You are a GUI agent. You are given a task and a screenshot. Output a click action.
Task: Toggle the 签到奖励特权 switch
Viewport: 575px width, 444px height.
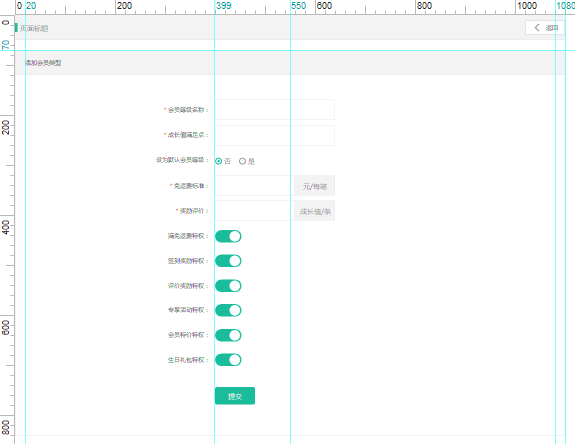pyautogui.click(x=228, y=261)
